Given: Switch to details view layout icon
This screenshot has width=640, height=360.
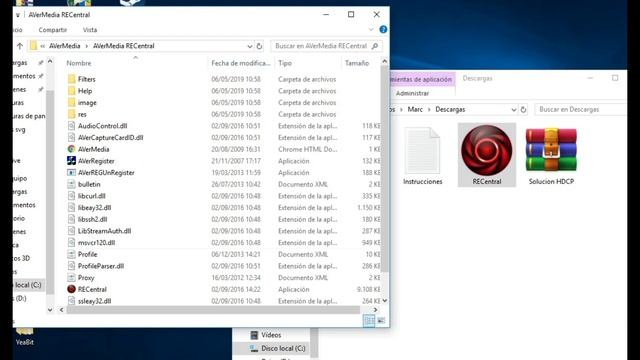Looking at the screenshot, I should point(369,320).
